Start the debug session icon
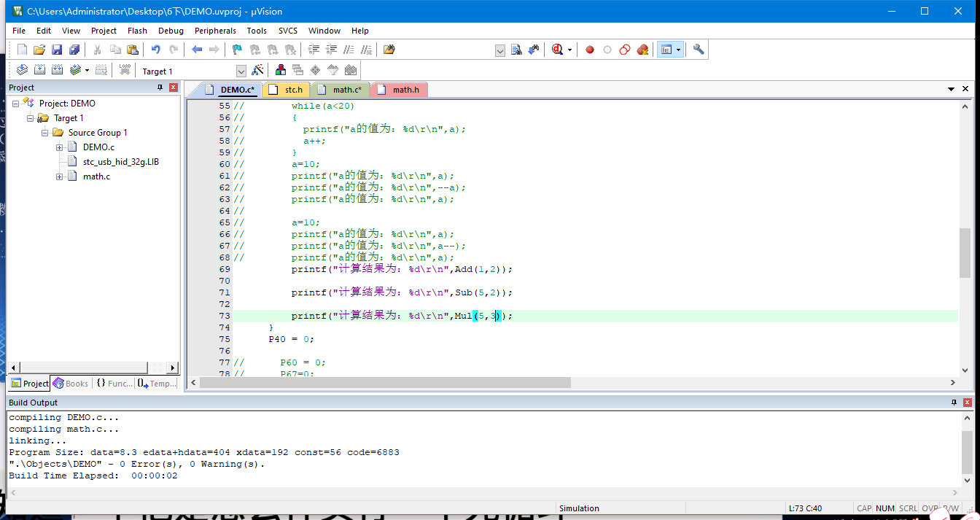 [x=558, y=50]
